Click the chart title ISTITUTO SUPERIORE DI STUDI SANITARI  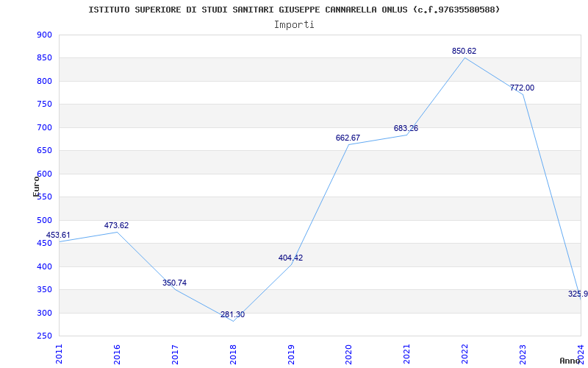(295, 10)
